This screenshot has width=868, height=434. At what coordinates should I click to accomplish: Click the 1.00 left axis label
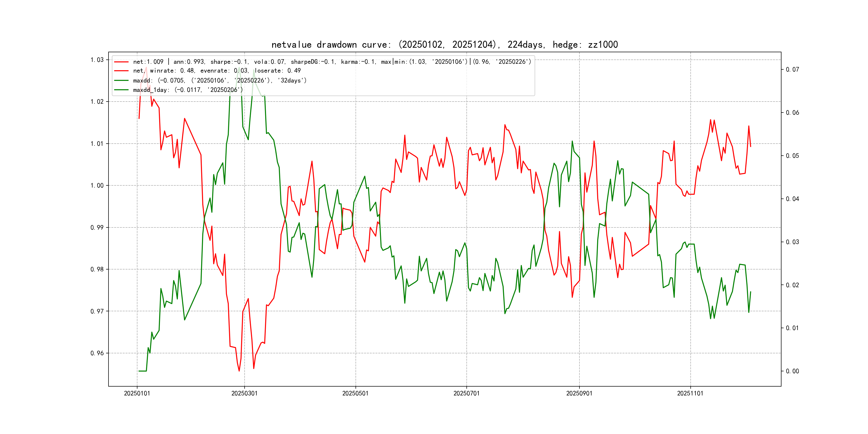[x=97, y=186]
